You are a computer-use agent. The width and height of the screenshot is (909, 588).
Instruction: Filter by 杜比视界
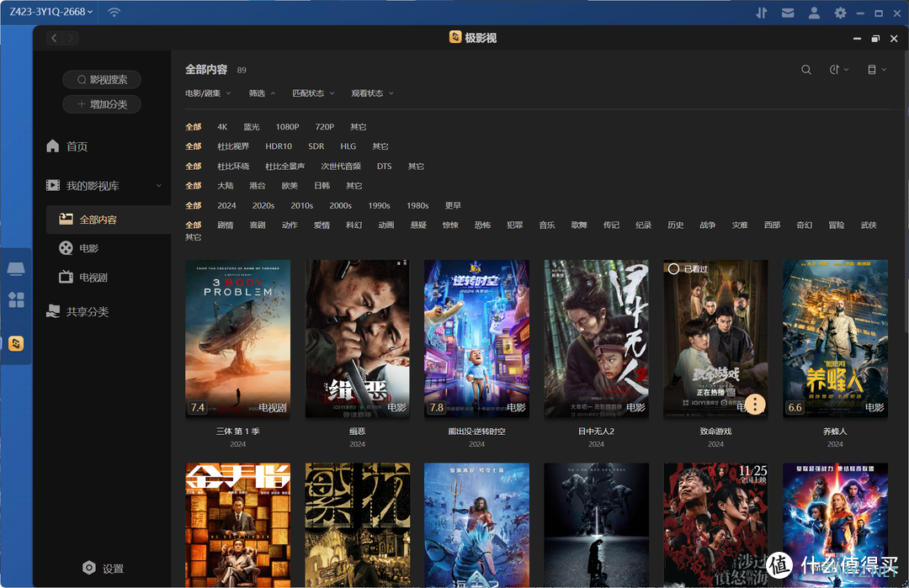[x=233, y=146]
